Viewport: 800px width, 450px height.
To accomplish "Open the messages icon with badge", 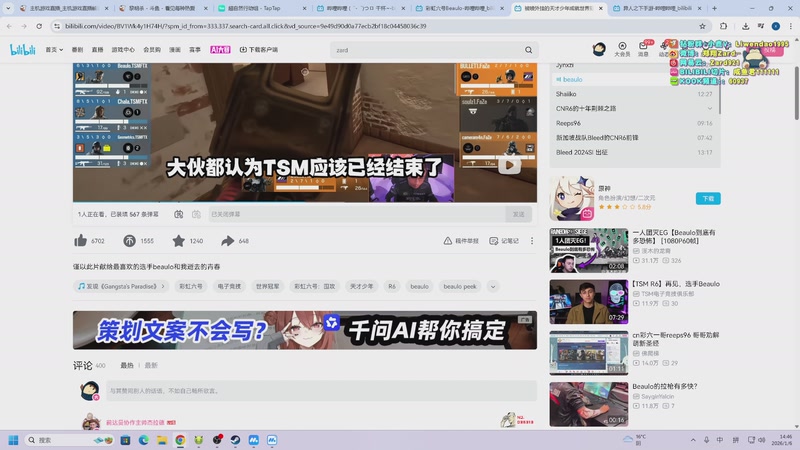I will click(643, 49).
